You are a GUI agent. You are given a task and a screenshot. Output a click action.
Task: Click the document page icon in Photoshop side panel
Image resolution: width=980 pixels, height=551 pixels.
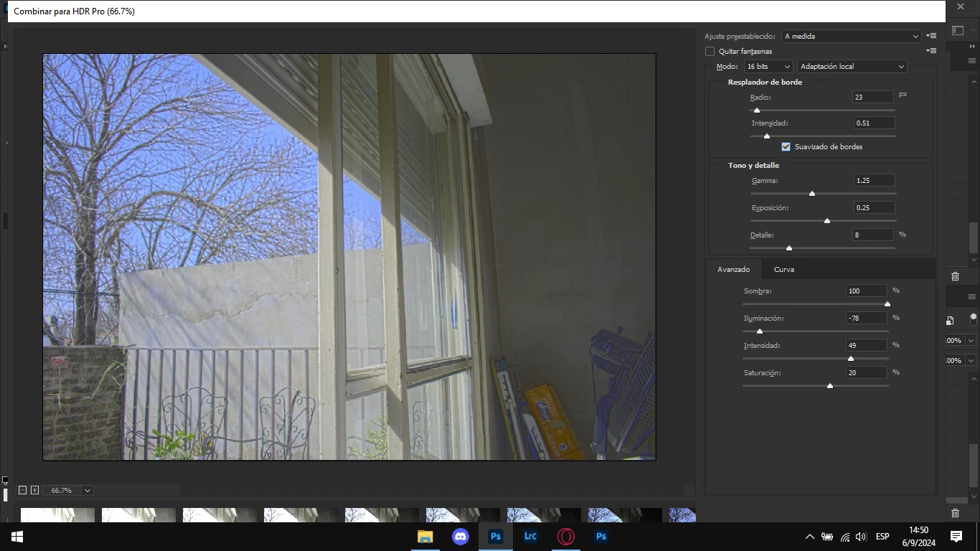point(951,321)
